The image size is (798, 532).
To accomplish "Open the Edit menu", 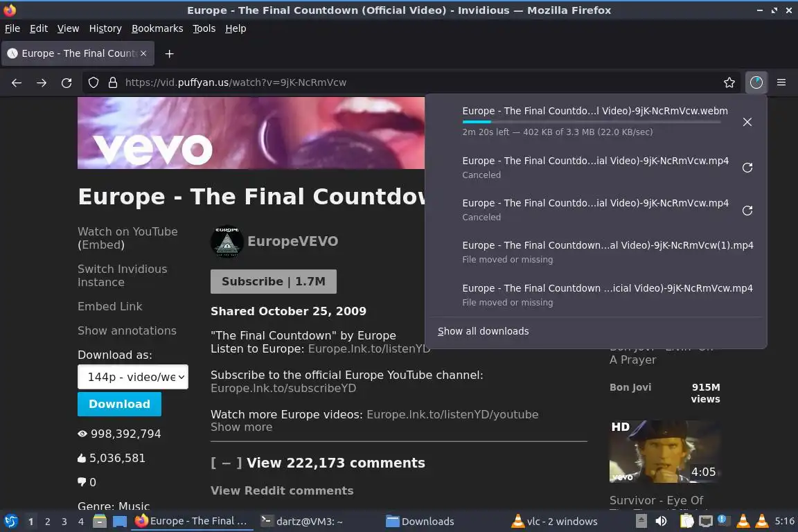I will click(x=39, y=28).
